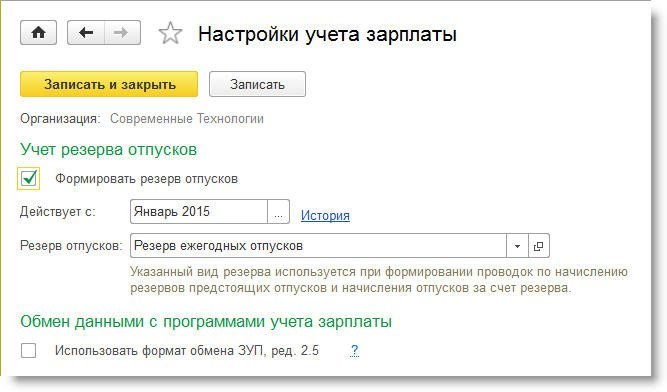667x392 pixels.
Task: Enable Использовать формат обмена ЗУП, ред. 2.5
Action: click(29, 351)
